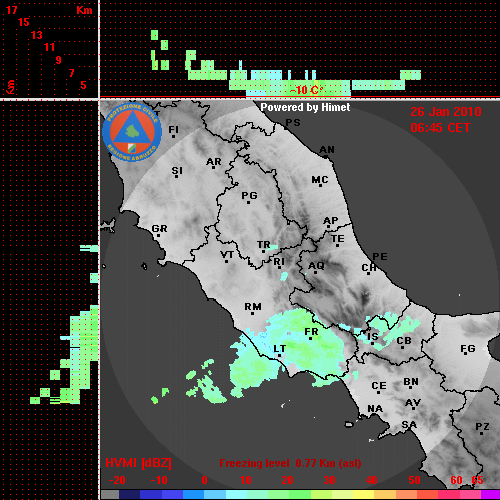Click the NA city label on map

point(375,409)
